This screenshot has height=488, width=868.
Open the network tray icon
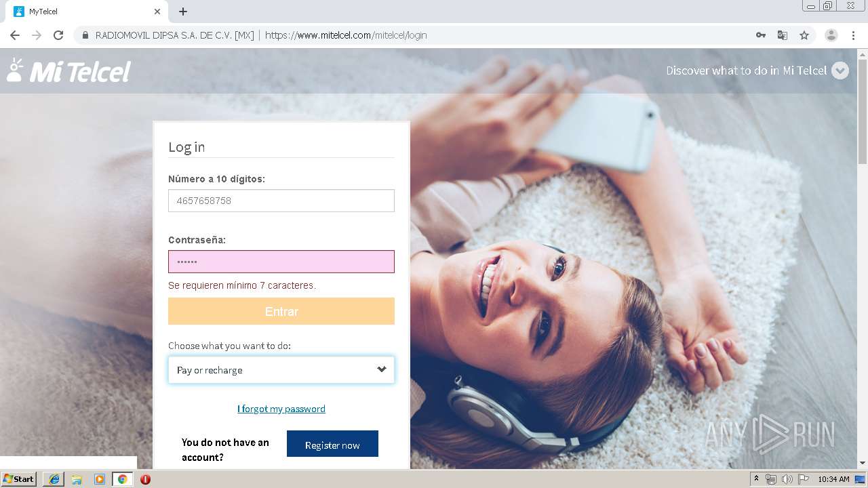click(x=771, y=479)
